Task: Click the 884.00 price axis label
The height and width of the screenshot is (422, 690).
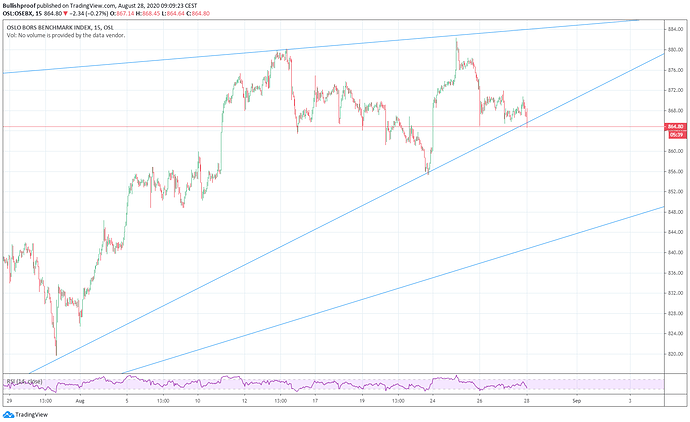Action: (x=676, y=28)
